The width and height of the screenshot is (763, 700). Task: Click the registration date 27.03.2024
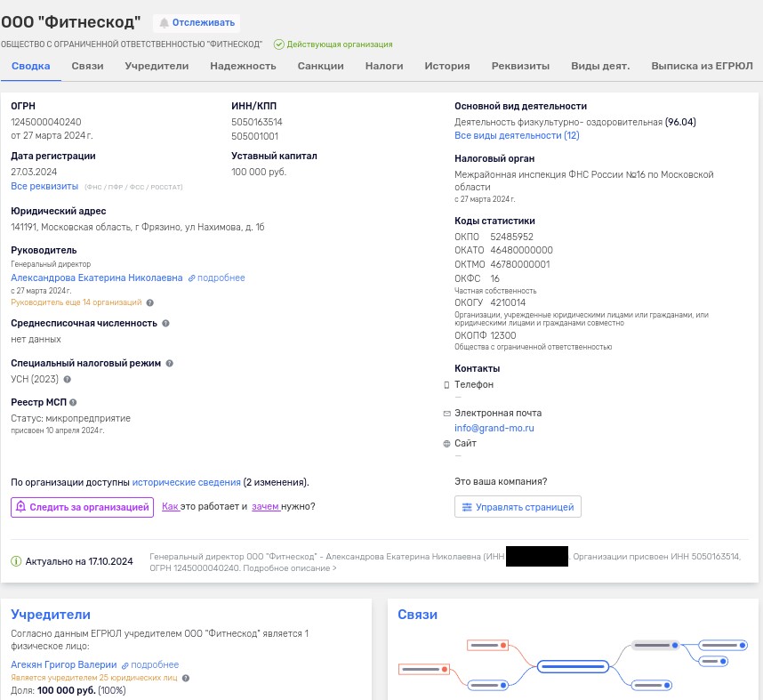click(x=34, y=172)
